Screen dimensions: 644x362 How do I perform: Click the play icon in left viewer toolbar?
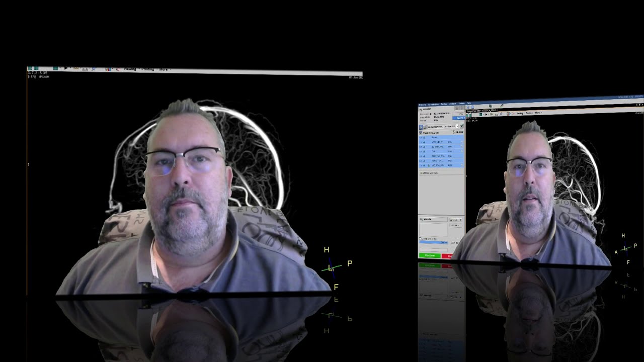tap(66, 68)
